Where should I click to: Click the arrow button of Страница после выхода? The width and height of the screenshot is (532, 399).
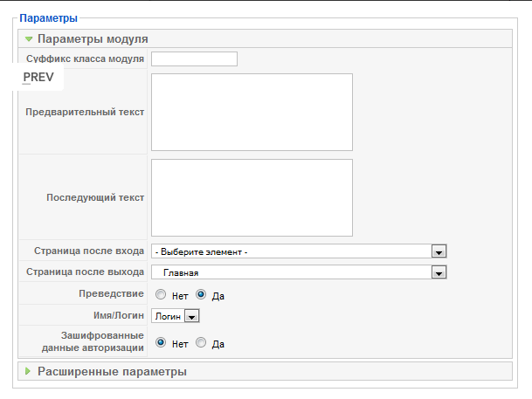pos(439,272)
